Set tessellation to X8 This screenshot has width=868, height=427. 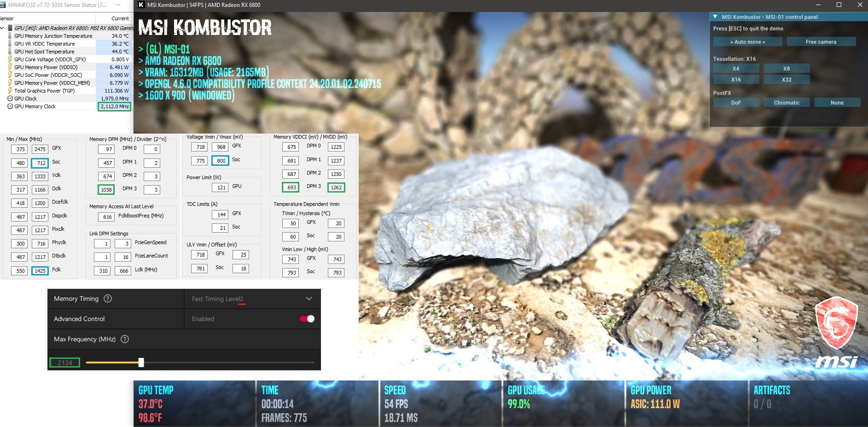(x=786, y=69)
